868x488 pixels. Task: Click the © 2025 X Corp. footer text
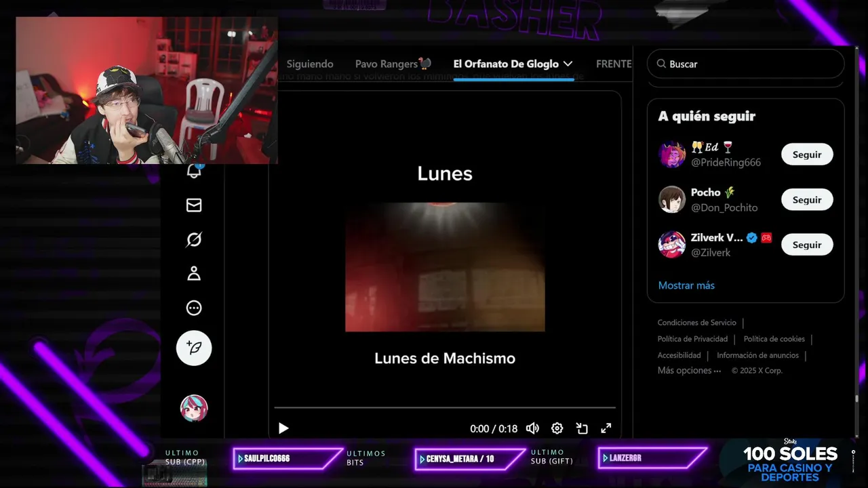[x=757, y=371]
